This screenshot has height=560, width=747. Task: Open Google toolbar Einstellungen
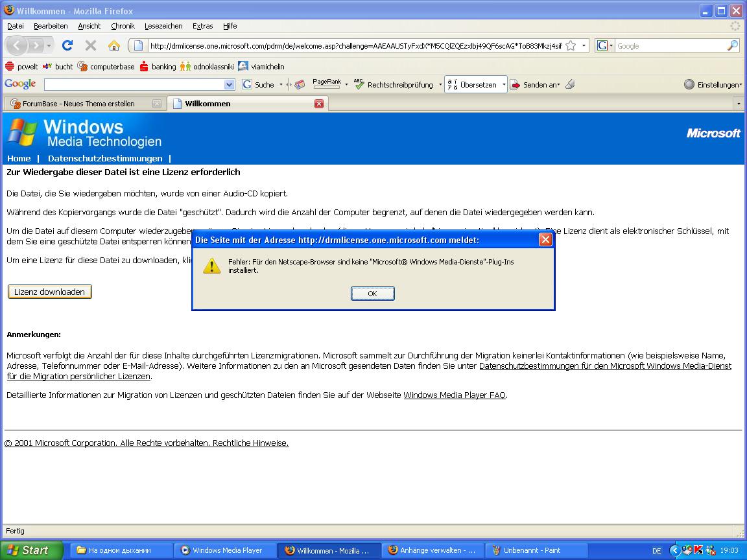(713, 85)
